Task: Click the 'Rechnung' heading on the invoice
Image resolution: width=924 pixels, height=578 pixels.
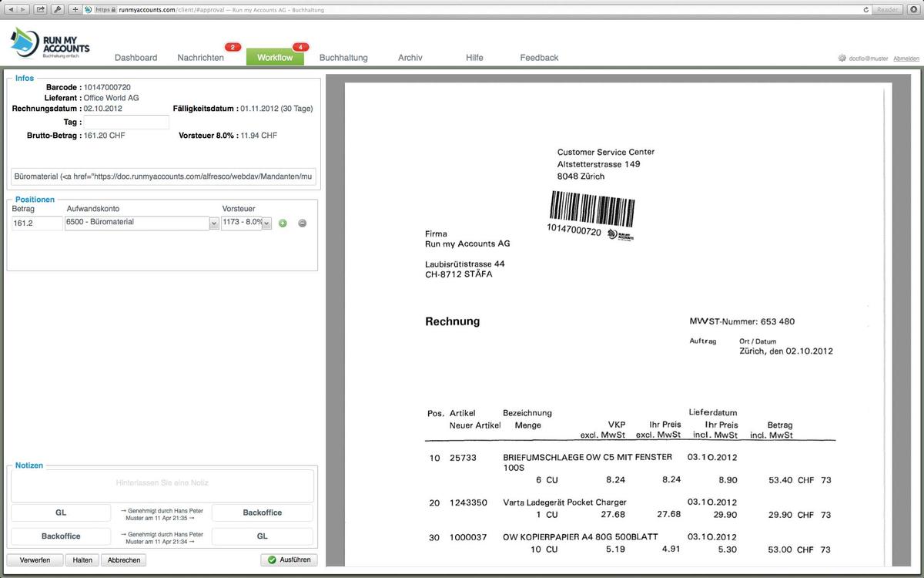Action: [453, 321]
